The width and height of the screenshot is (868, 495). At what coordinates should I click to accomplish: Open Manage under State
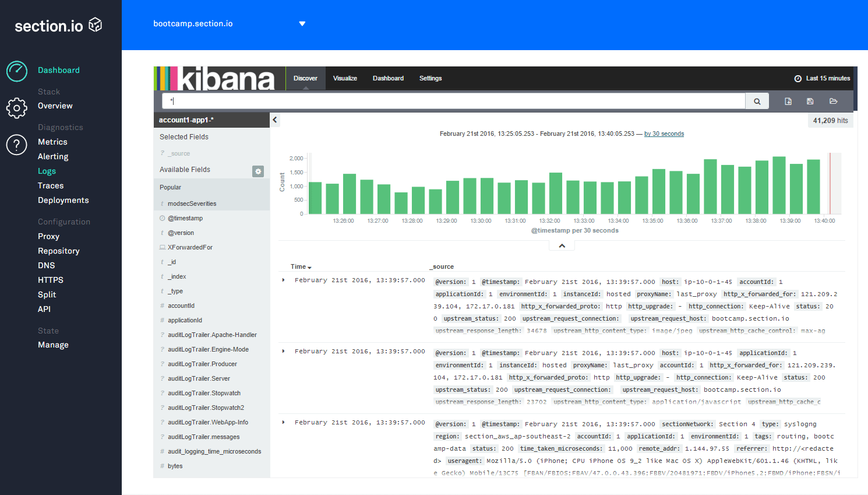click(x=53, y=345)
